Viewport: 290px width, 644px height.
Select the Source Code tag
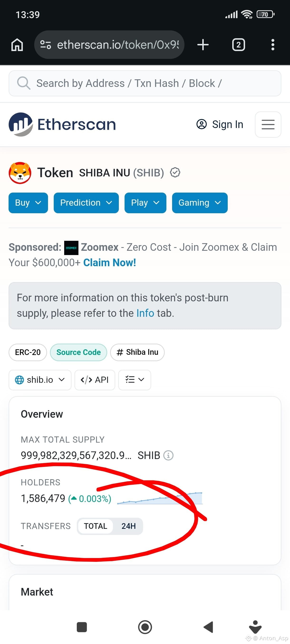[79, 352]
